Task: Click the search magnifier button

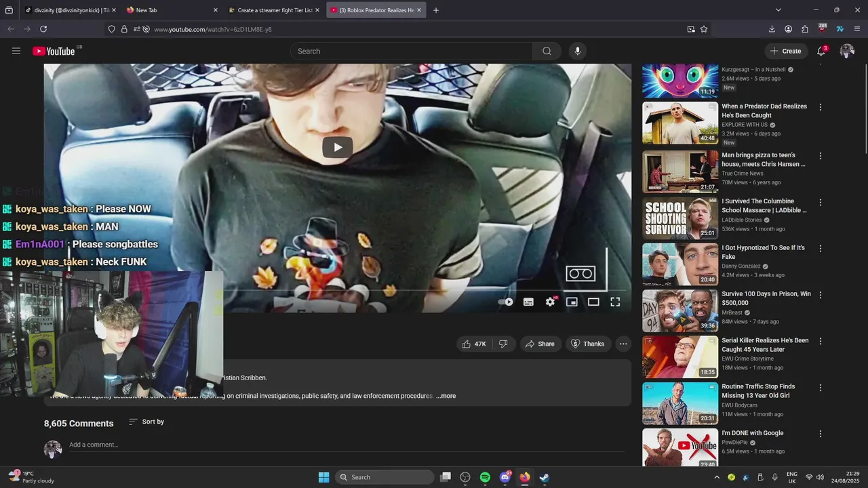Action: pyautogui.click(x=547, y=51)
